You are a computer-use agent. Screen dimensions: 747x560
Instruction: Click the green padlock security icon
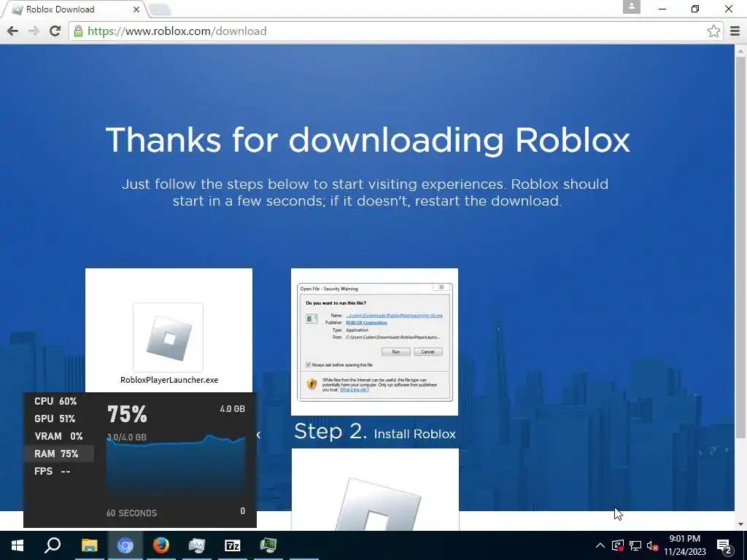point(78,31)
